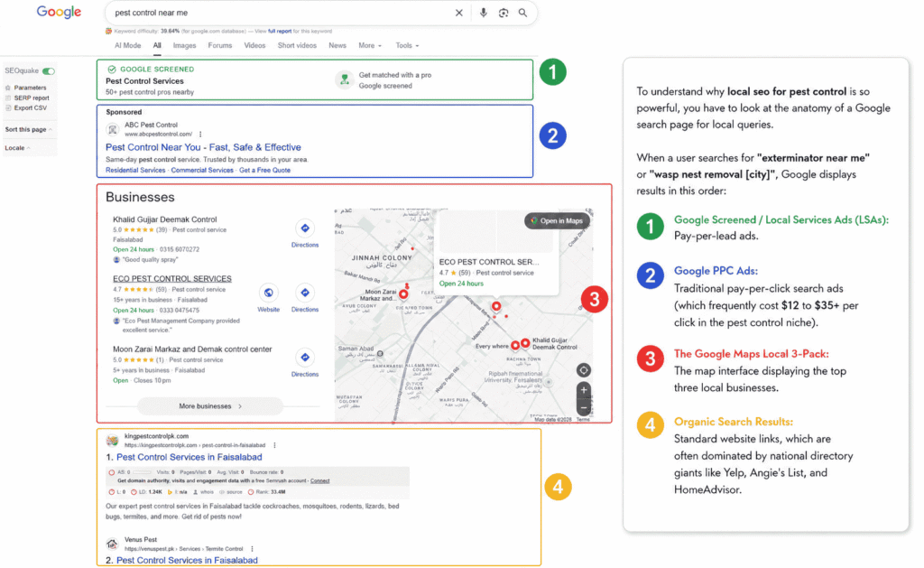The height and width of the screenshot is (568, 924).
Task: Open the Pest Control Near You ad headline
Action: (x=203, y=147)
